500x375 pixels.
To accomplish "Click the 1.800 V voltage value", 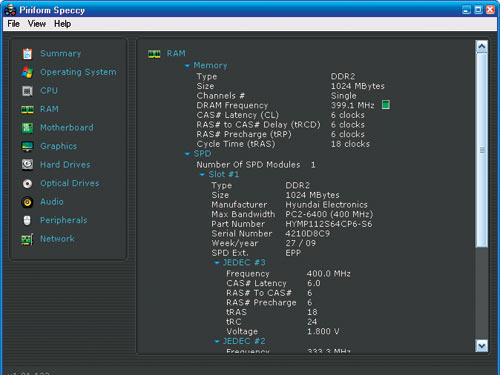I will coord(323,332).
